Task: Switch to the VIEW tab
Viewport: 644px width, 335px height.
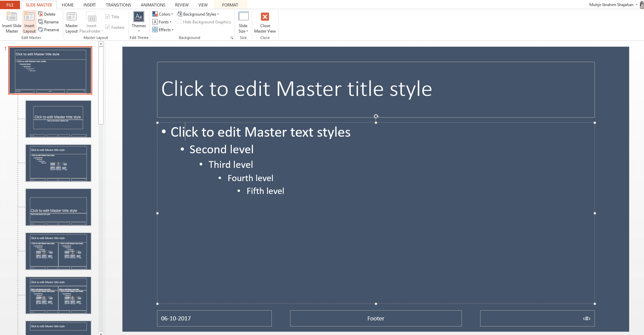Action: coord(203,5)
